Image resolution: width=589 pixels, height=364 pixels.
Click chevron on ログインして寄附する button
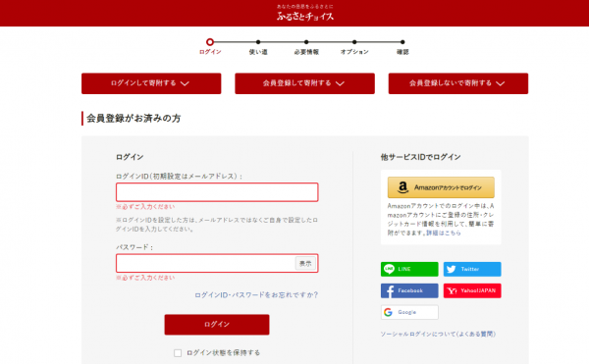pyautogui.click(x=185, y=83)
